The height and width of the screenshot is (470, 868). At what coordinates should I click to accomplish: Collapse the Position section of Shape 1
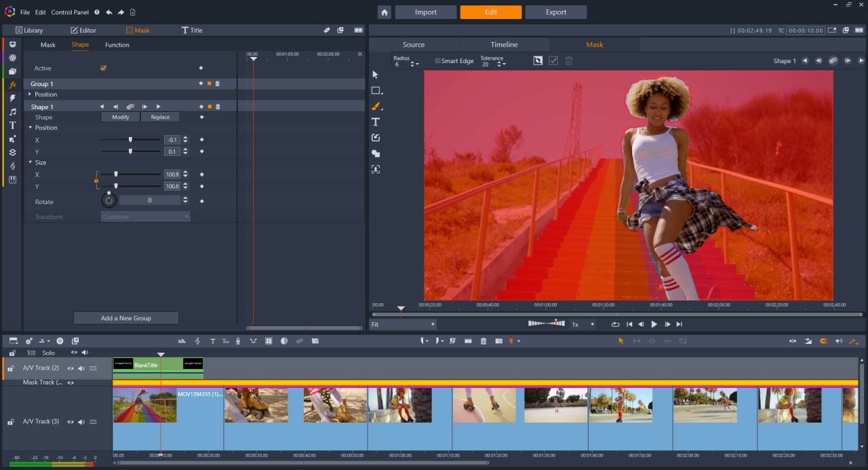coord(31,128)
